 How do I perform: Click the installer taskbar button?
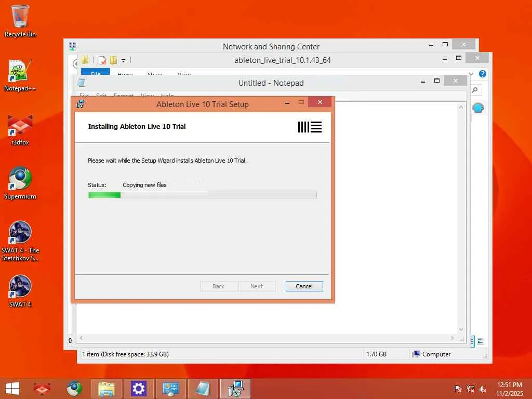(235, 389)
